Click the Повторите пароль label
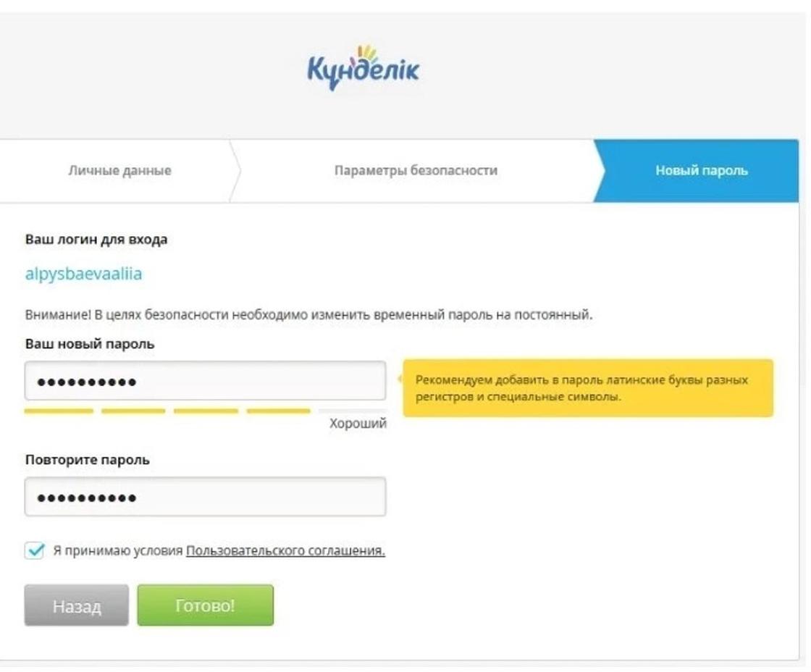This screenshot has width=811, height=672. click(x=88, y=460)
